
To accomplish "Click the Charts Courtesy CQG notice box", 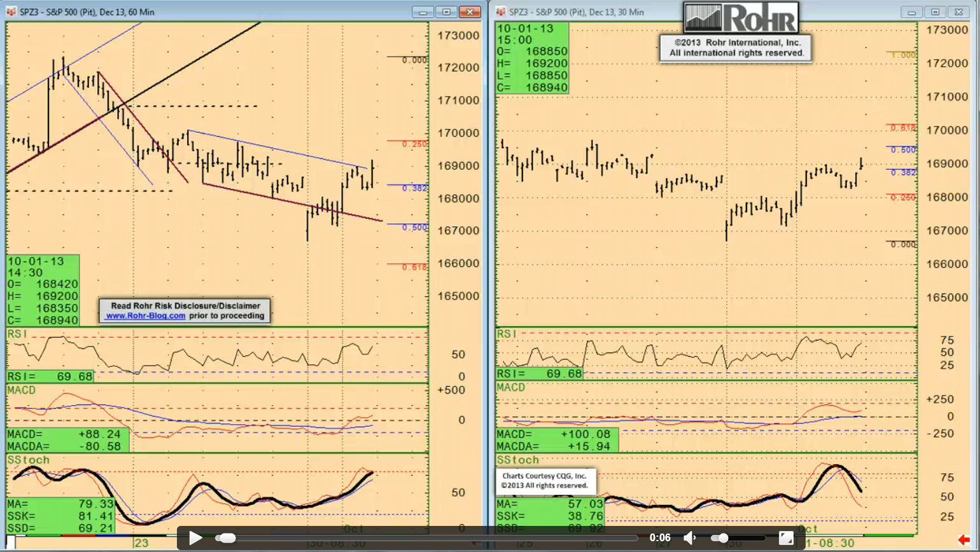I will point(544,480).
